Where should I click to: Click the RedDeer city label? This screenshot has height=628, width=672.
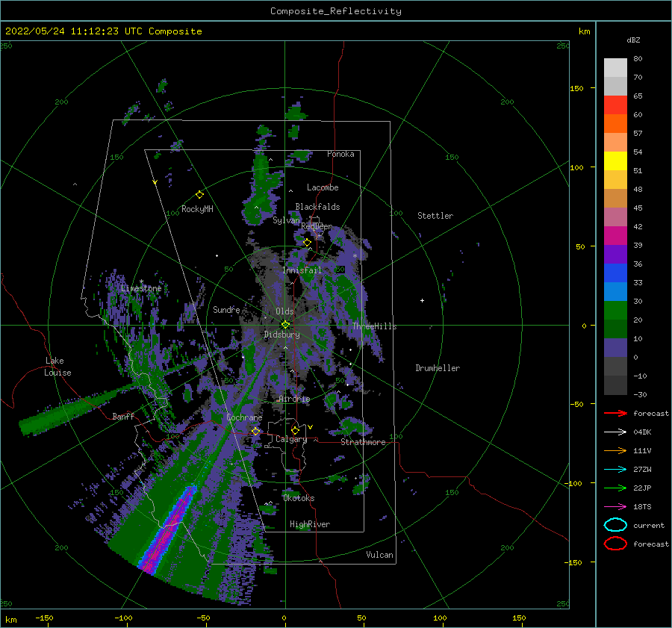317,226
